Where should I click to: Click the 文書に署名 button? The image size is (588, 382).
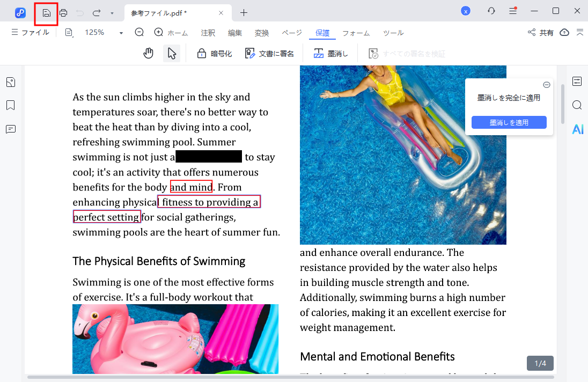(269, 53)
